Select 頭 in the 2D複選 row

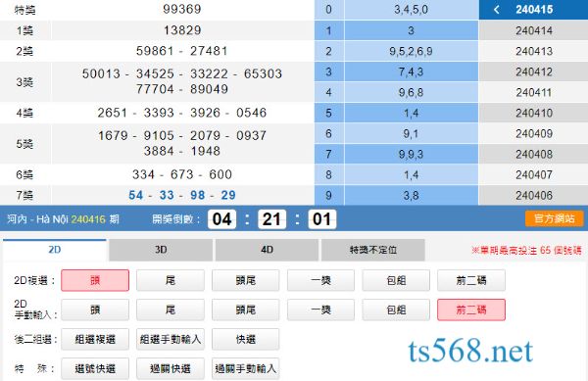pos(95,280)
